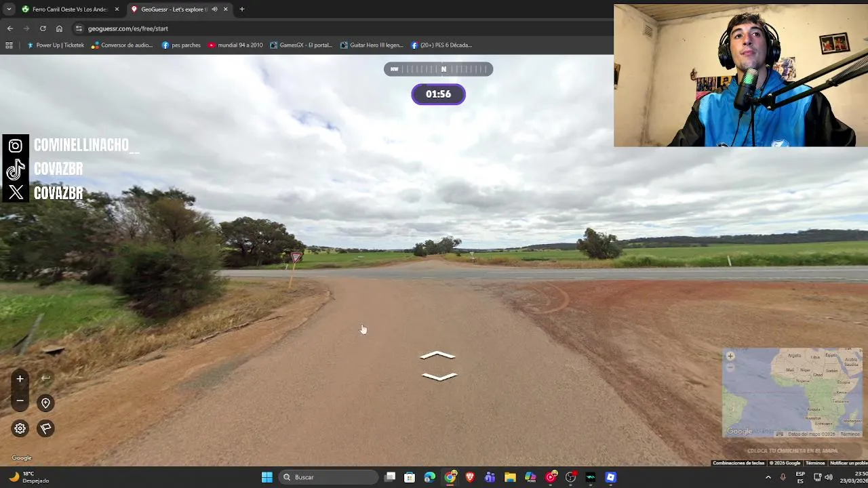Open Brave browser from taskbar
The width and height of the screenshot is (868, 488).
click(x=470, y=477)
